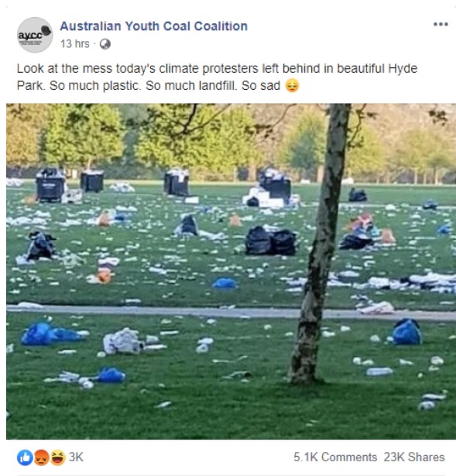Click the "Hyde" word in the caption
Image resolution: width=456 pixels, height=476 pixels.
point(403,69)
